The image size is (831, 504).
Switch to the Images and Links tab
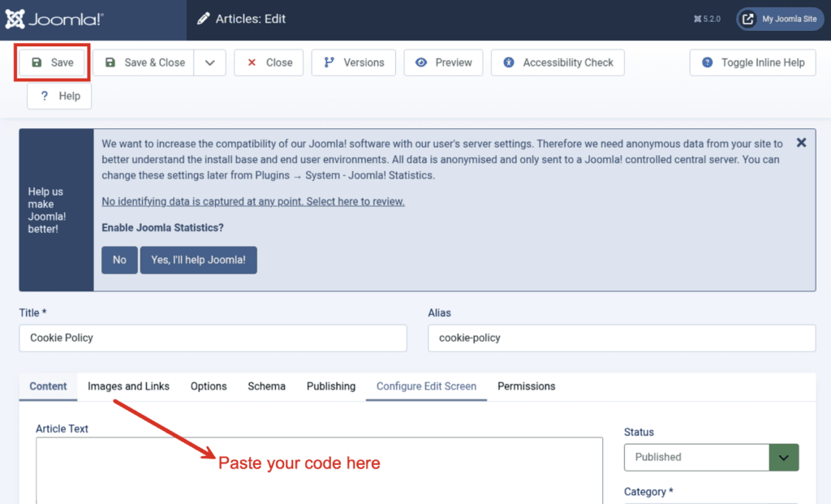[x=129, y=386]
